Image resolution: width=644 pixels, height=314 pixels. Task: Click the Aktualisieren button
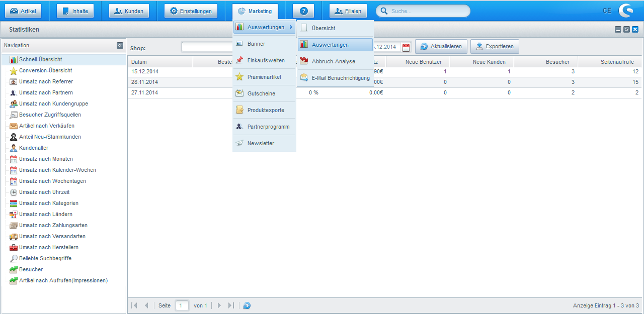(441, 47)
